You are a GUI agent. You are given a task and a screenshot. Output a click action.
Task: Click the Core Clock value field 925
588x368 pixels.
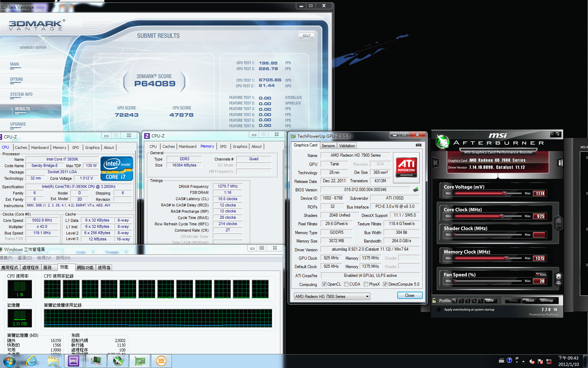[539, 216]
